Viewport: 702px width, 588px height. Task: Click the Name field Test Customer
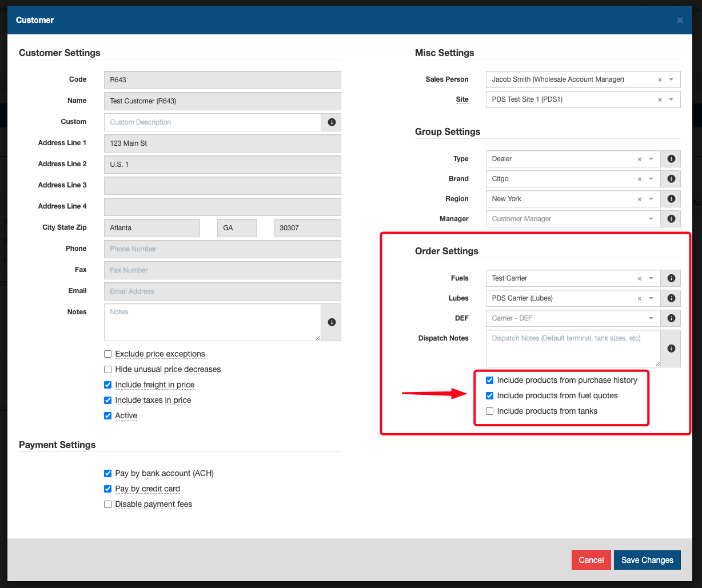[222, 101]
